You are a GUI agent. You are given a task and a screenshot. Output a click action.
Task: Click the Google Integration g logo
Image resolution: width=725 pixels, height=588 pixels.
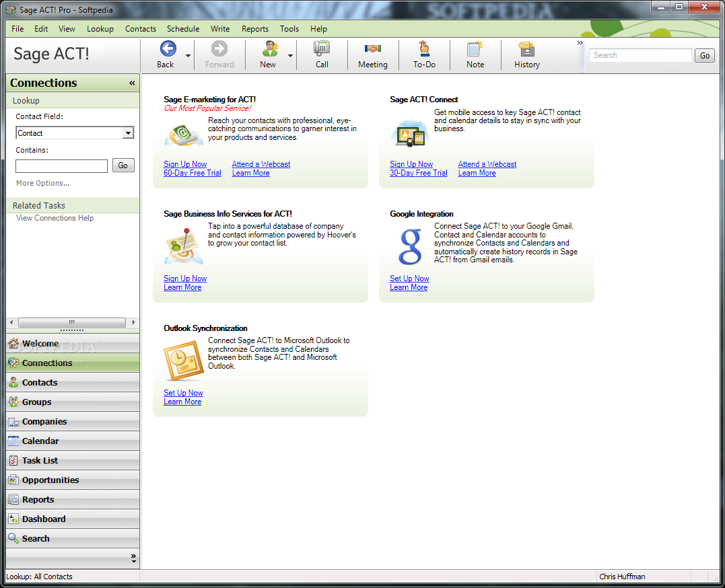coord(410,247)
